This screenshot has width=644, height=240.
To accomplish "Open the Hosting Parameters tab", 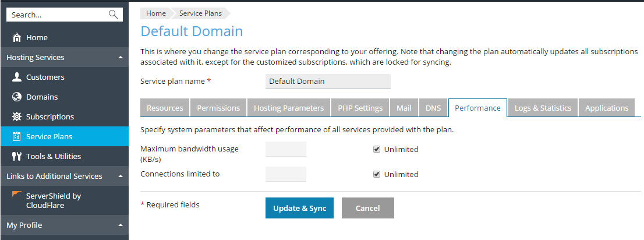I will tap(288, 108).
